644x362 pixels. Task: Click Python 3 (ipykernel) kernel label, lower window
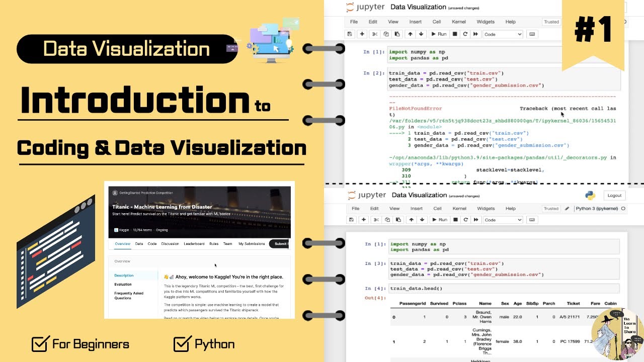597,208
